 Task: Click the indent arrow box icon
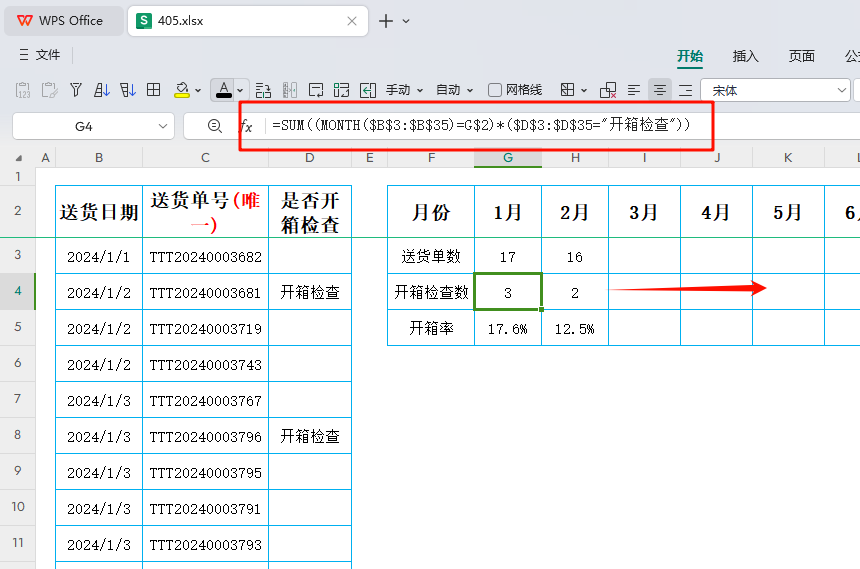coord(367,90)
